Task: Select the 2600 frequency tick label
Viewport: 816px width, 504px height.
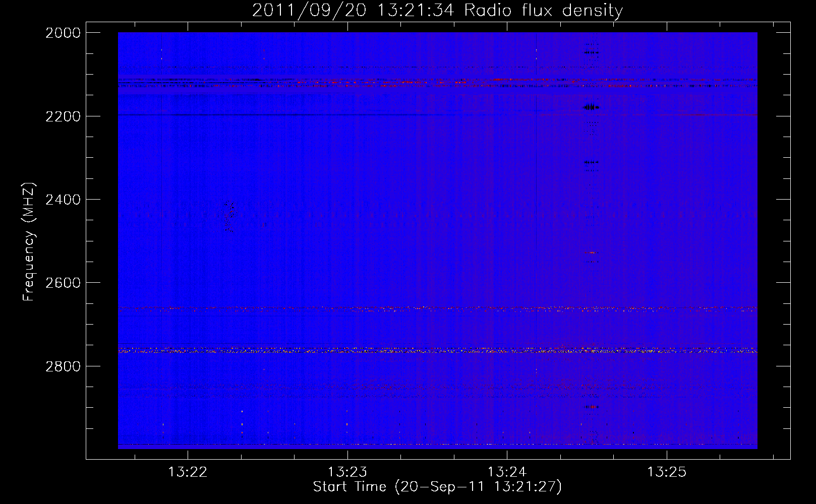Action: pyautogui.click(x=63, y=283)
